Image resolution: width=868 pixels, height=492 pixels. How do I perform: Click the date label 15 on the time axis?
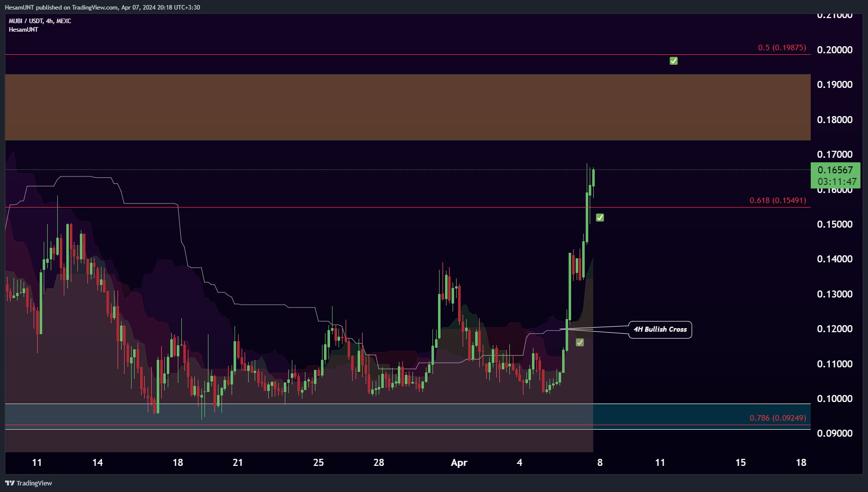740,462
